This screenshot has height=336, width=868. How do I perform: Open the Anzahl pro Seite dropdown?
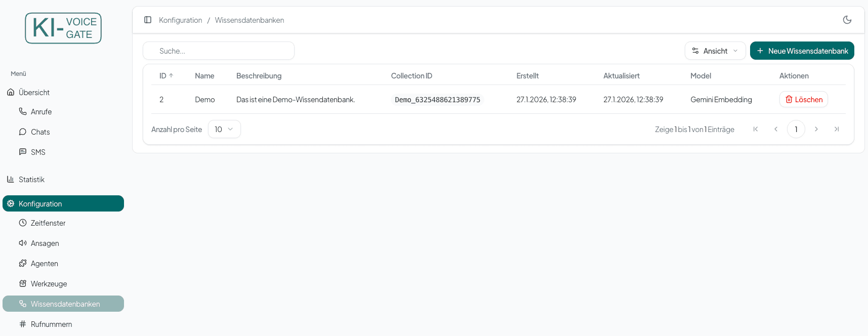[224, 129]
